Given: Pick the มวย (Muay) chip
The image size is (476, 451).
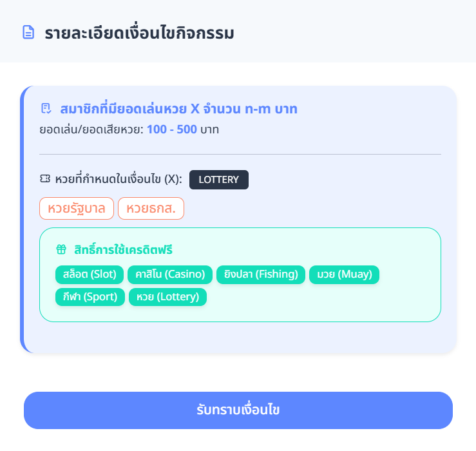Looking at the screenshot, I should click(x=345, y=274).
